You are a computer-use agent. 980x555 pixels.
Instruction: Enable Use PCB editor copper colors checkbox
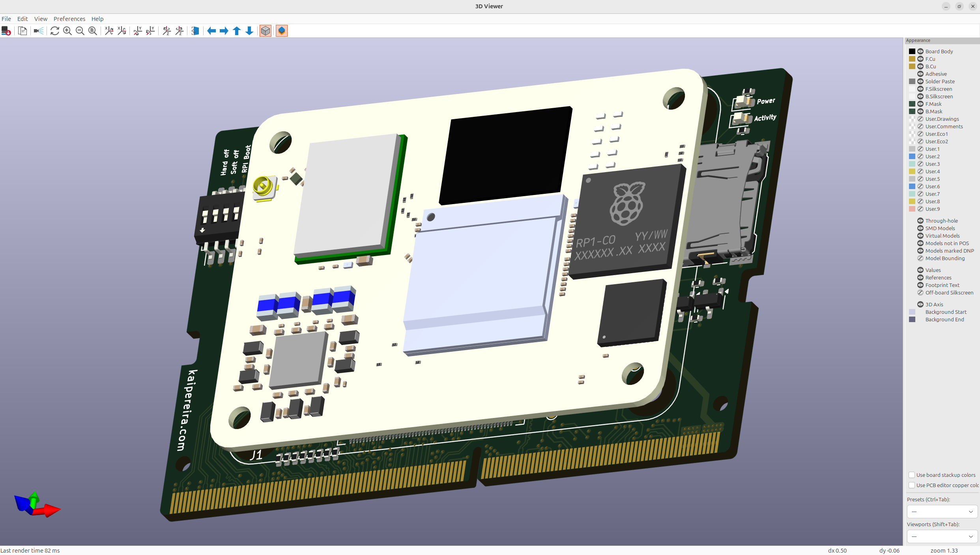point(912,485)
